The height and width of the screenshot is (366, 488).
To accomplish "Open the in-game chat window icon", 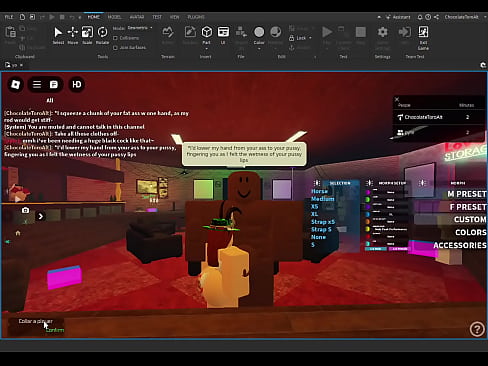I will click(54, 85).
